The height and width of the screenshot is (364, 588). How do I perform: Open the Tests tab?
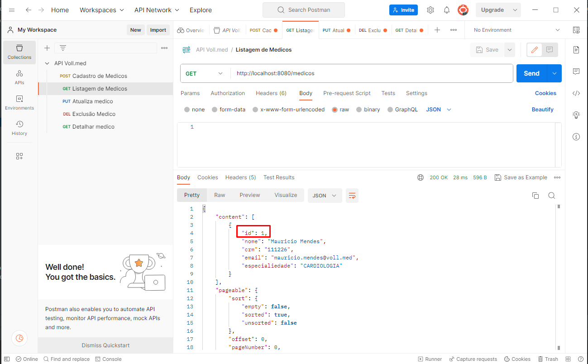click(388, 93)
